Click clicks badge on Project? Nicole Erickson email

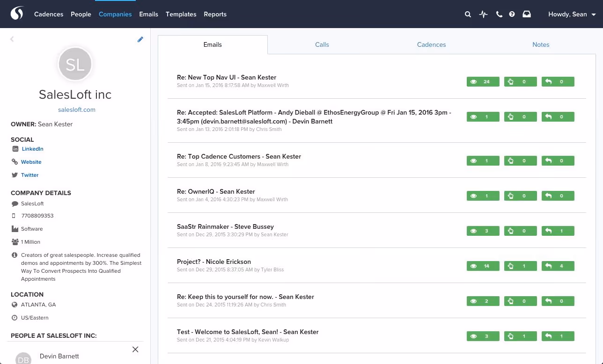(x=520, y=266)
